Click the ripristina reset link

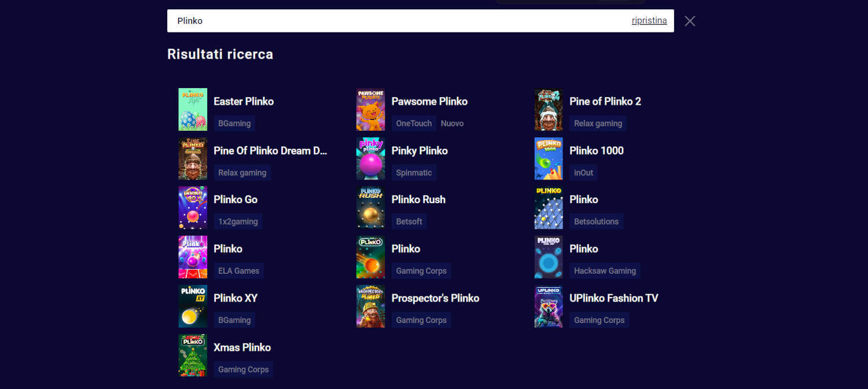point(649,21)
